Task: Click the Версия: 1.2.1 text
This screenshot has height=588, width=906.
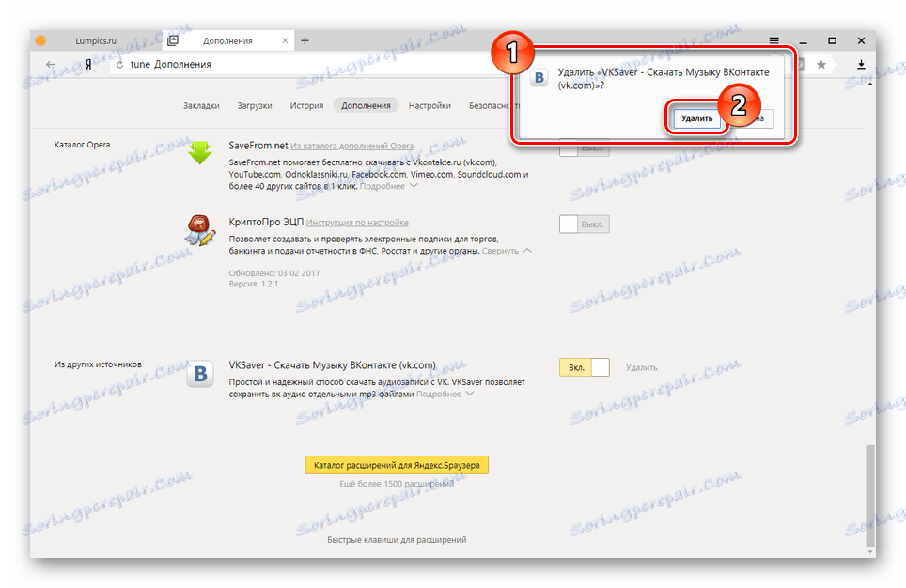Action: pyautogui.click(x=253, y=285)
